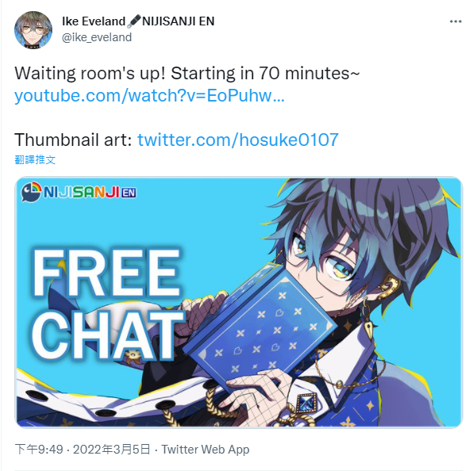Click the NIJISANJI EN logo text in thumbnail
The height and width of the screenshot is (471, 476).
click(90, 193)
